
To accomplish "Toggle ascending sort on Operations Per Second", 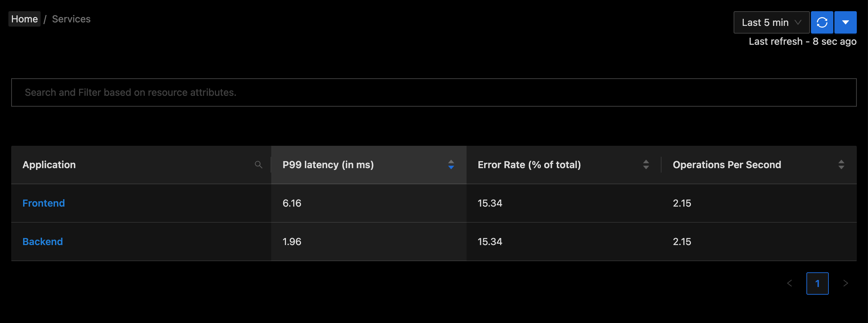I will point(841,162).
